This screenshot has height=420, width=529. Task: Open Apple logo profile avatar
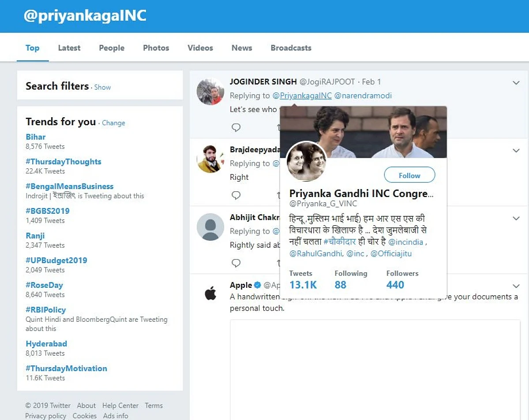210,293
